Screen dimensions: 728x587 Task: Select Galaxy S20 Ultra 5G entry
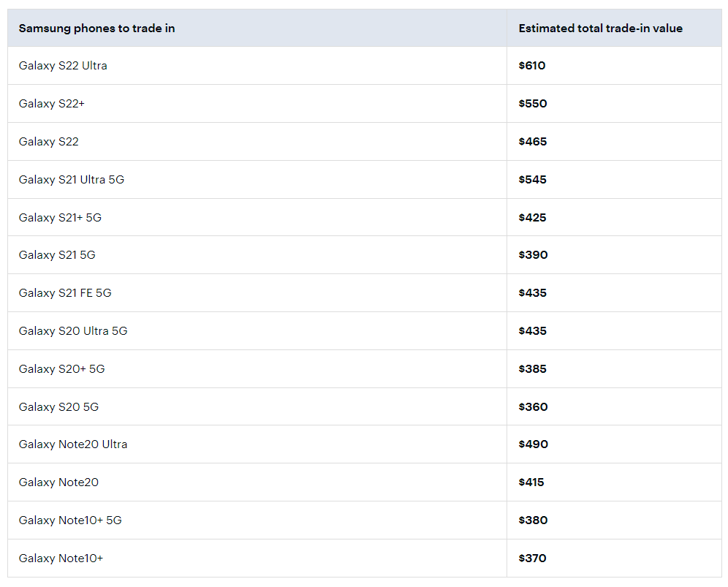pos(73,331)
